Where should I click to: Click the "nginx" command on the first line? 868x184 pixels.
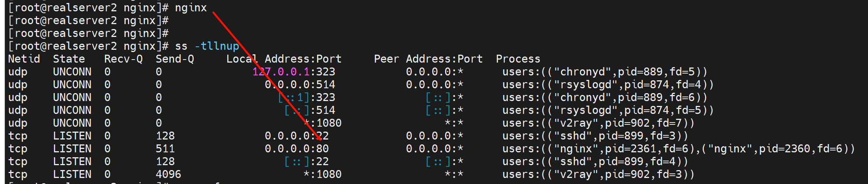click(191, 8)
